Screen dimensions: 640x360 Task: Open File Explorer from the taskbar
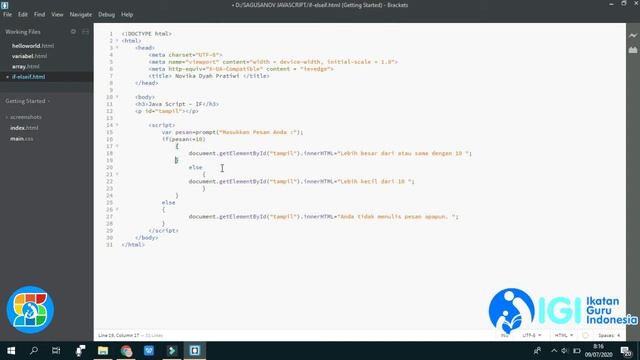click(103, 351)
